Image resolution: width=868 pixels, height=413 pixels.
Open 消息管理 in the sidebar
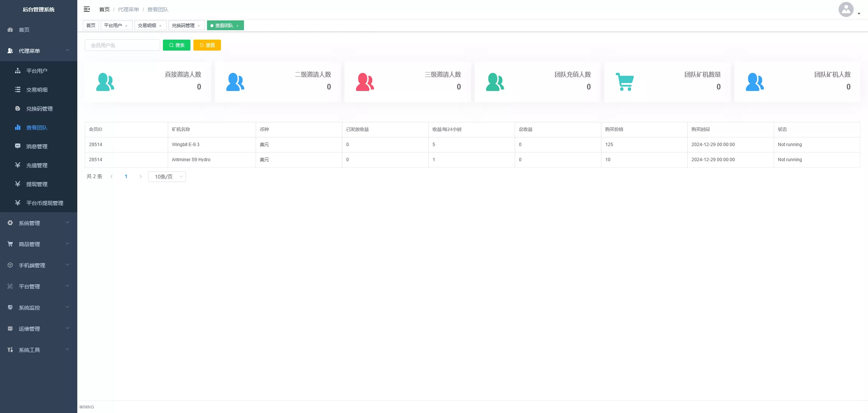[37, 146]
